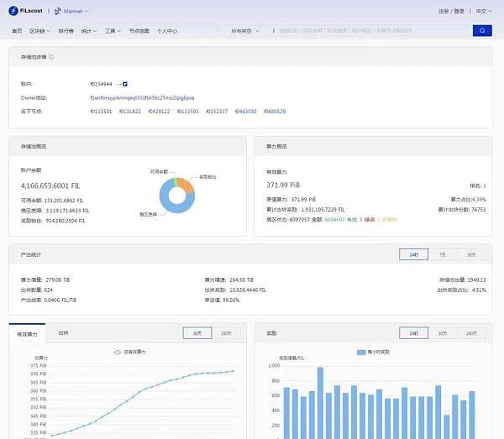Click the 371.99 PiB effective power value
Screen dimensions: 504x439
(x=283, y=185)
